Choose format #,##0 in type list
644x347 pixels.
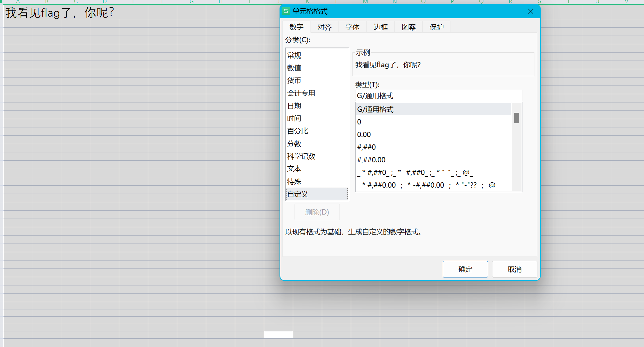click(433, 147)
